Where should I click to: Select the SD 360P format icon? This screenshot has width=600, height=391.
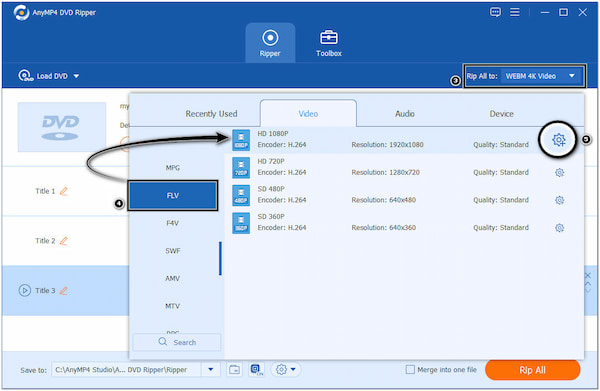[241, 223]
